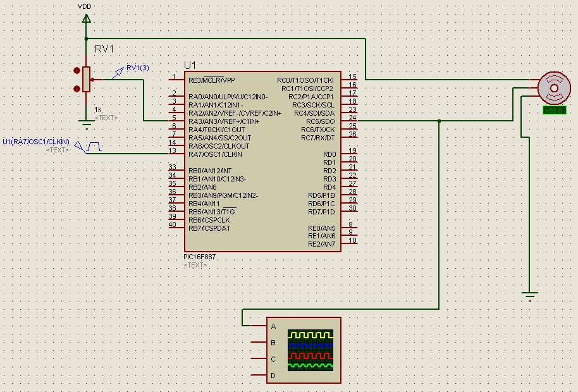Select the ground symbol below the motor
Screen dimensions: 578x392
[x=529, y=295]
